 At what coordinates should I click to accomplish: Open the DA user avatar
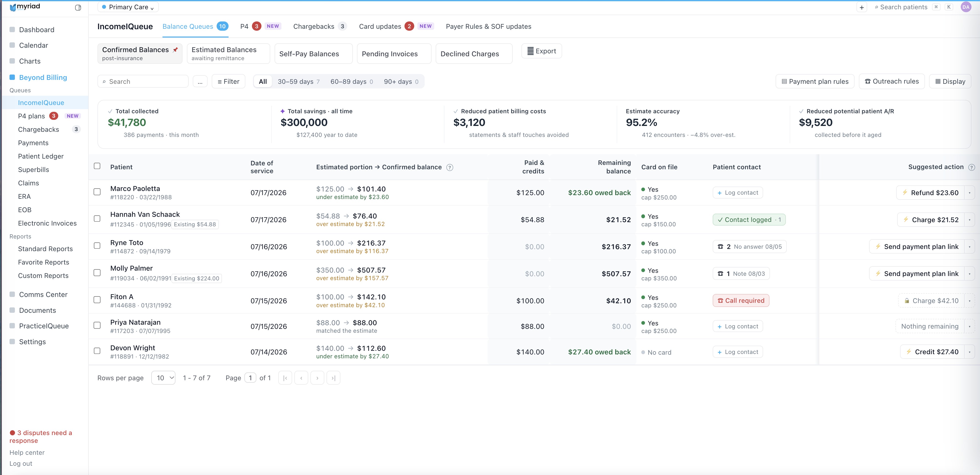pyautogui.click(x=966, y=7)
